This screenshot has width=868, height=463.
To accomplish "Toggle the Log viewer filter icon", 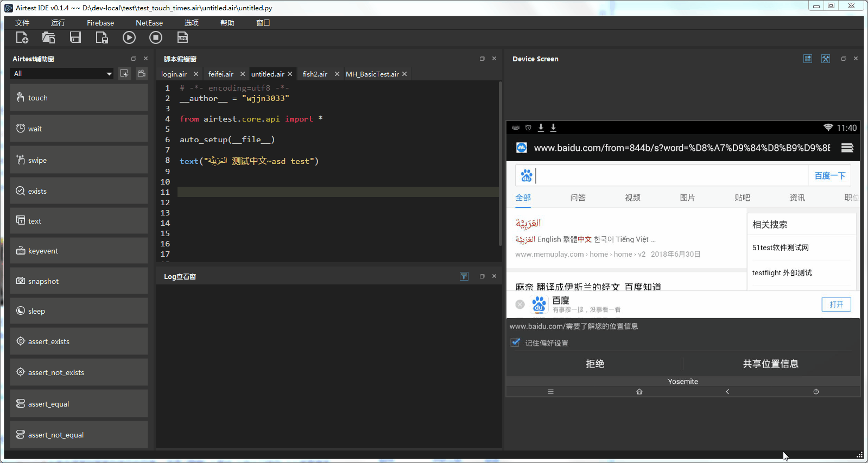I will [464, 276].
